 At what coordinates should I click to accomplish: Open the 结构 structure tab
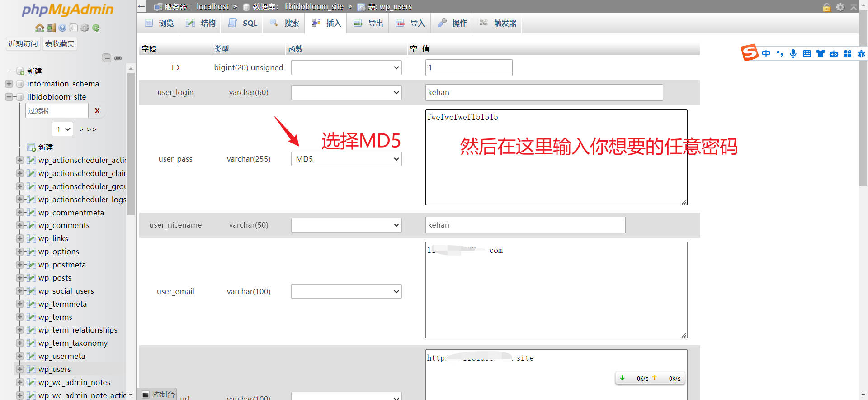(x=201, y=23)
